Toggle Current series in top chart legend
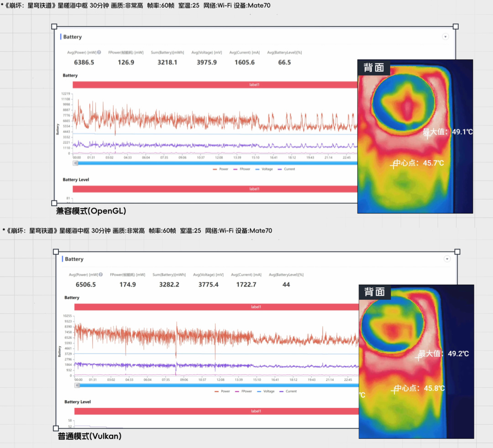 (286, 169)
